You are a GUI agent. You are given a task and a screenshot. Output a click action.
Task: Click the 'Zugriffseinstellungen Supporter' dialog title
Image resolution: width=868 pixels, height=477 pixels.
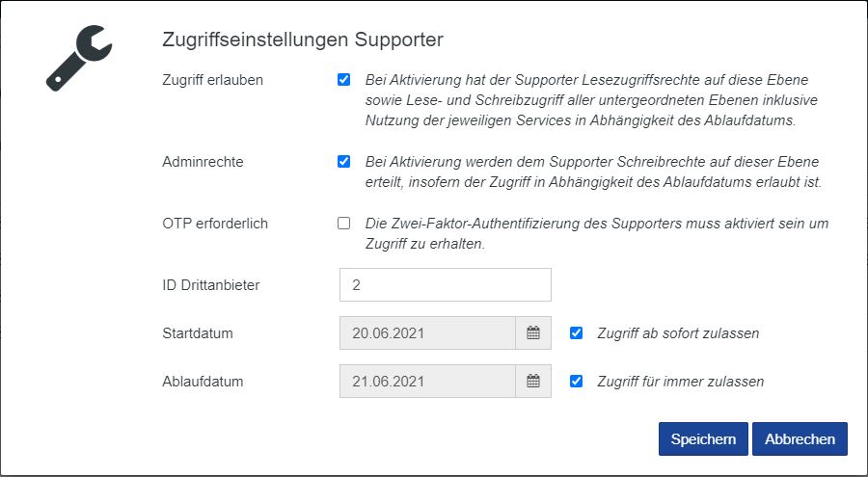[x=303, y=40]
